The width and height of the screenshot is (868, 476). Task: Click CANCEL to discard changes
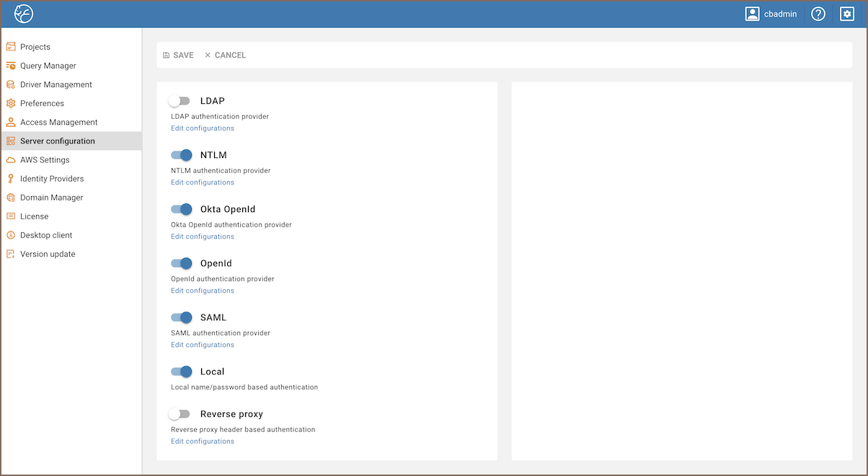[x=225, y=55]
